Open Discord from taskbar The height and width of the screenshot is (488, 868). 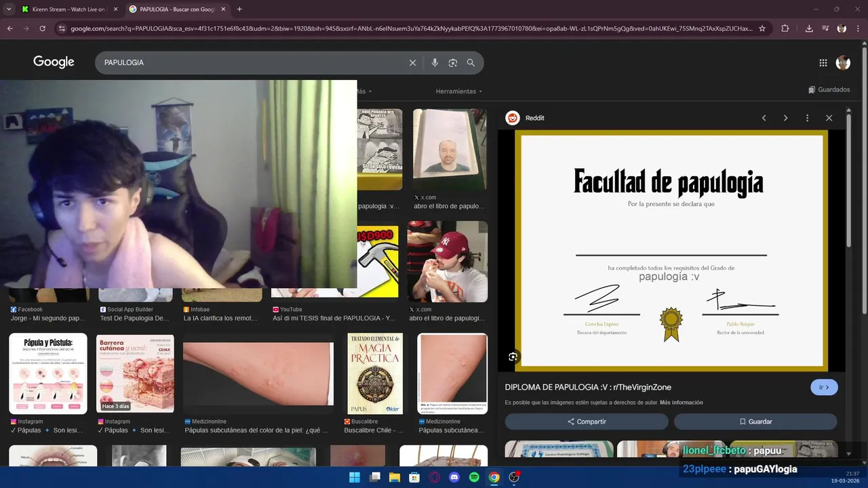454,477
